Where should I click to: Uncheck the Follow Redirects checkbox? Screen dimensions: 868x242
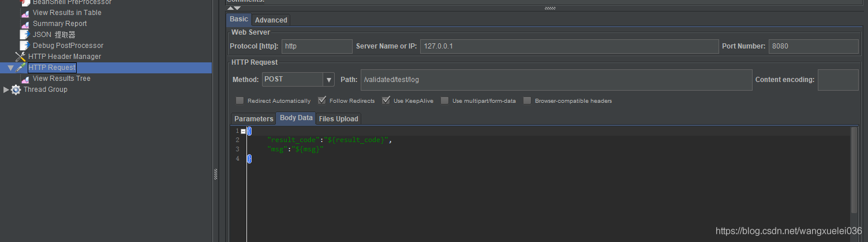click(x=322, y=100)
